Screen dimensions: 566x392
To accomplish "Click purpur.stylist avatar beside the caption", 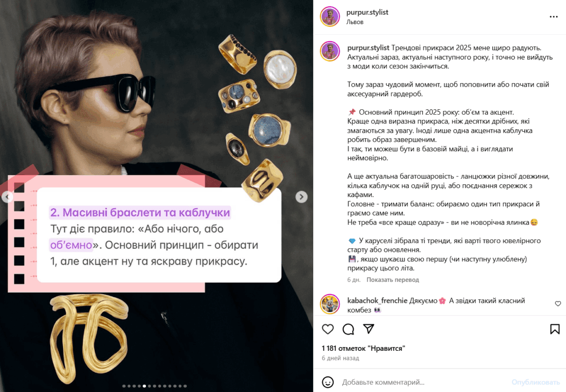I will (x=330, y=51).
